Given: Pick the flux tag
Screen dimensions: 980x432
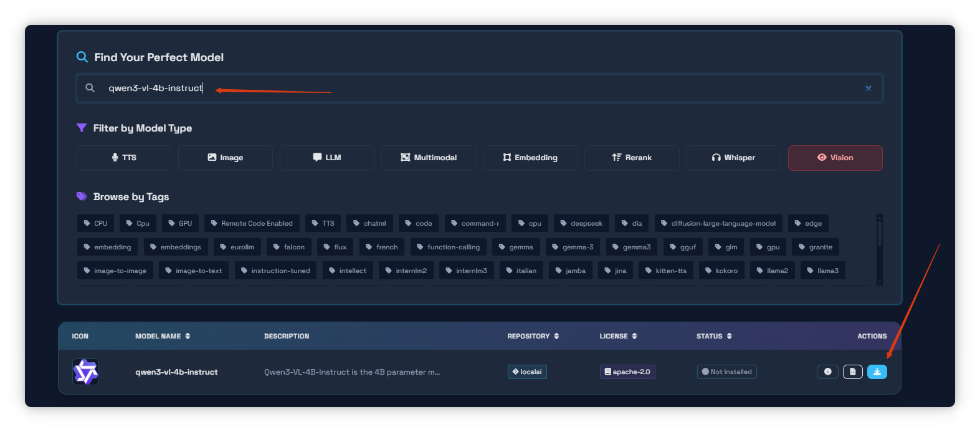Looking at the screenshot, I should 335,247.
